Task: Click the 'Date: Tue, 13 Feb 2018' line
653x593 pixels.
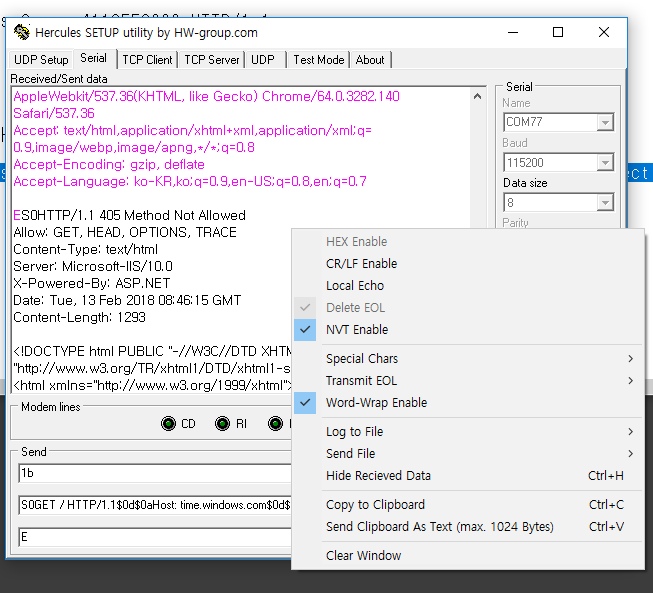Action: click(127, 300)
